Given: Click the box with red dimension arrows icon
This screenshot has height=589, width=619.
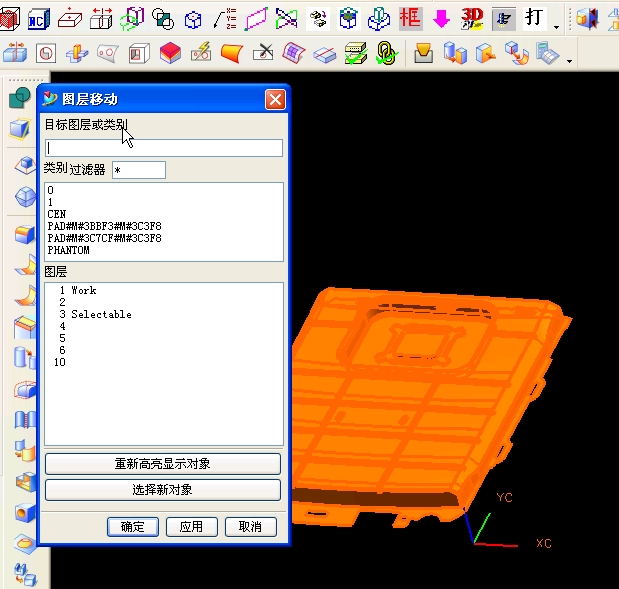Looking at the screenshot, I should (101, 19).
